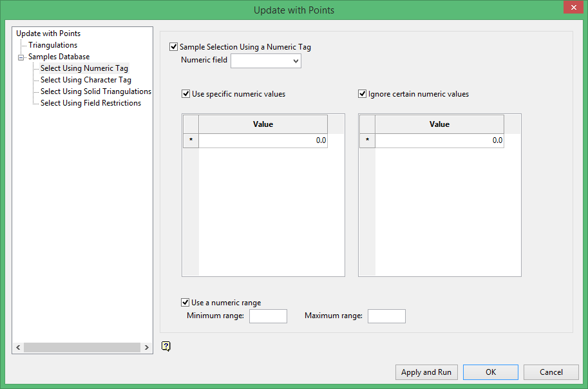Image resolution: width=588 pixels, height=389 pixels.
Task: Click the Maximum range input field
Action: (x=386, y=316)
